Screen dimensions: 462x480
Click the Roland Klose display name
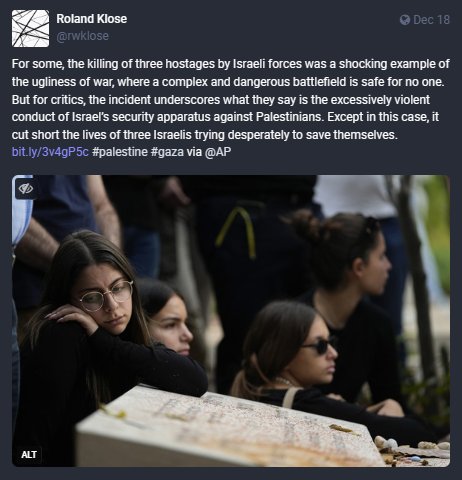92,19
